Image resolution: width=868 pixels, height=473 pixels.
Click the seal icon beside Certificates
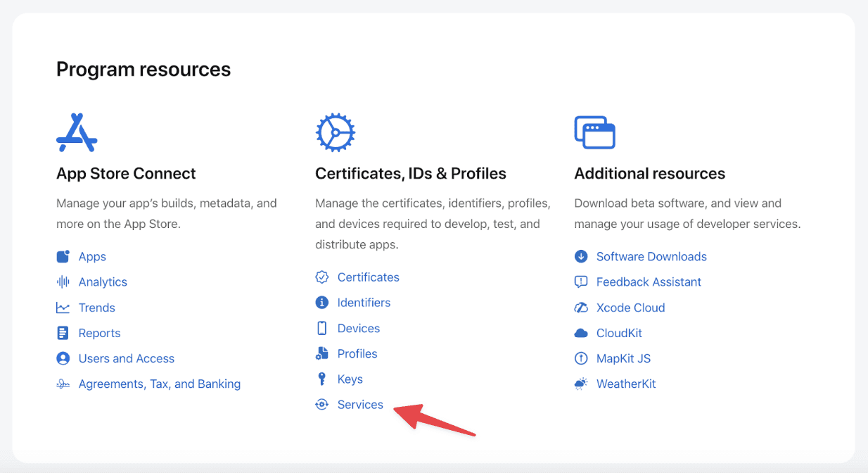[322, 277]
